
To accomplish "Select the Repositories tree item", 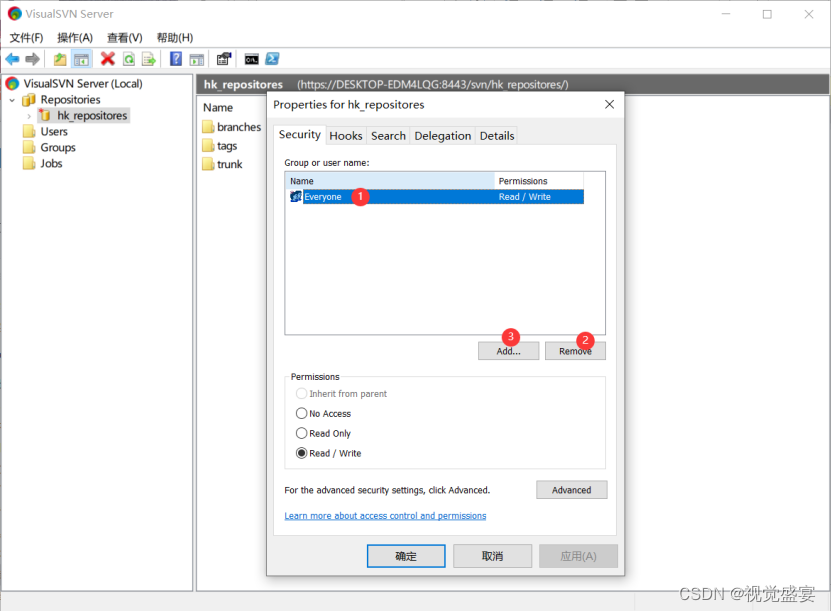I will coord(70,100).
